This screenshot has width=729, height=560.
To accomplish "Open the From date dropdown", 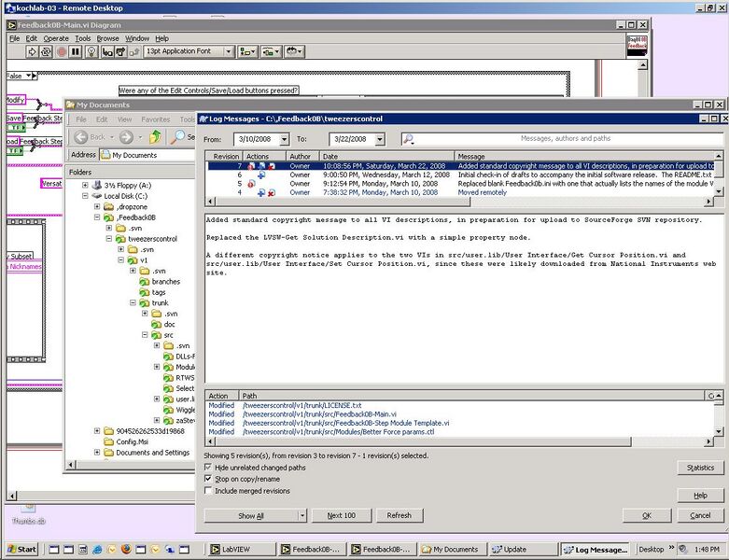I will 284,139.
